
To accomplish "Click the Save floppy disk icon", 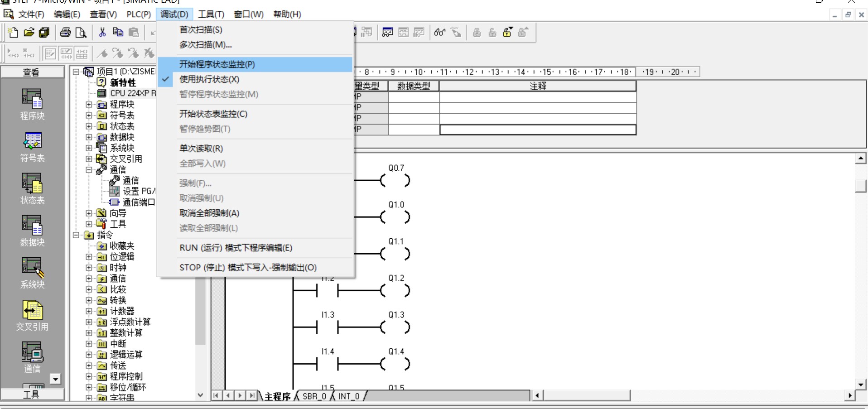I will [44, 32].
